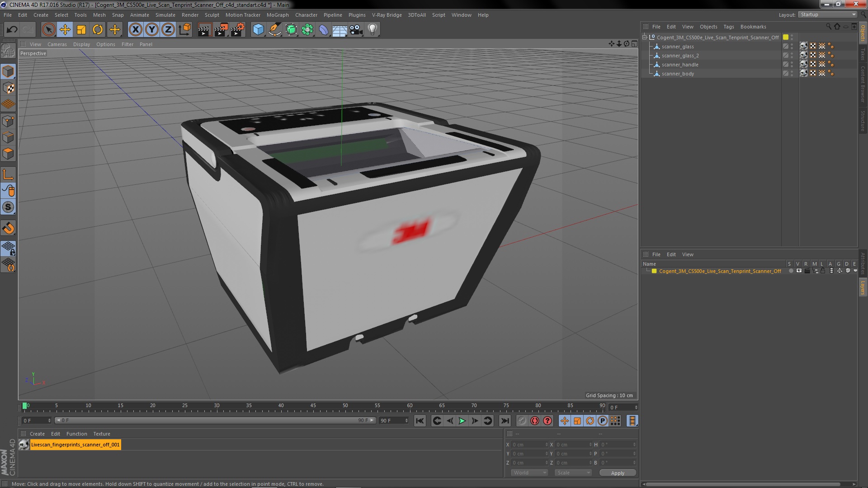Switch to Model mode icon
Viewport: 868px width, 488px height.
coord(8,71)
